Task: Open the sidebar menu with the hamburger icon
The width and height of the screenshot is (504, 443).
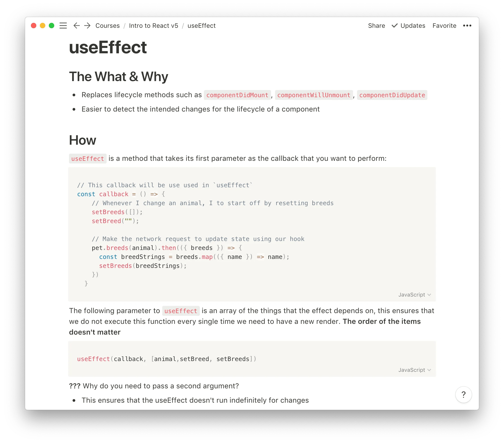Action: [x=63, y=26]
